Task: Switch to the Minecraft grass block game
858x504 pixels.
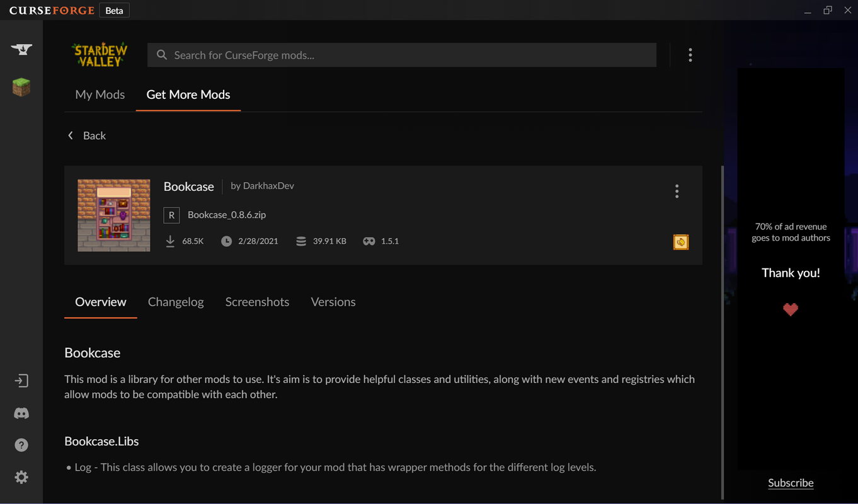Action: 21,87
